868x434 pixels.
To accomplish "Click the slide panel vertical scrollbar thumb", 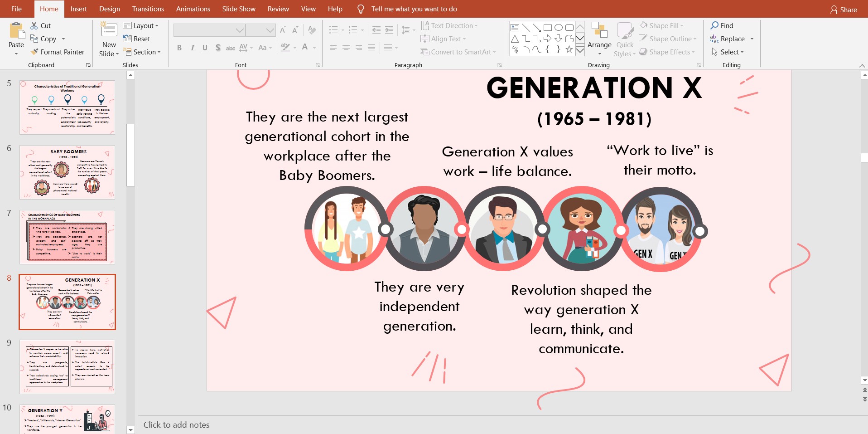I will click(130, 155).
